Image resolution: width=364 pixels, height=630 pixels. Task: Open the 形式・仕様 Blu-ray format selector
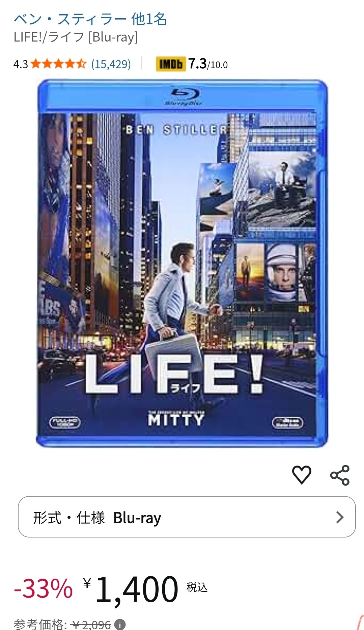coord(187,517)
